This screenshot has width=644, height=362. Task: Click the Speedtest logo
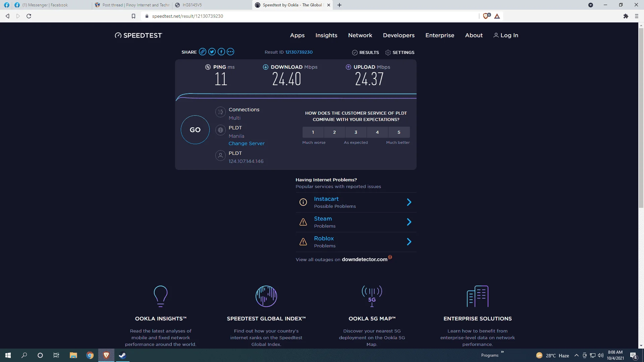(x=138, y=36)
